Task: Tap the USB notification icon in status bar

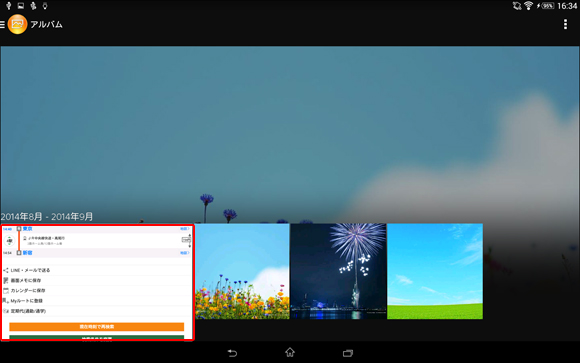Action: pos(9,6)
